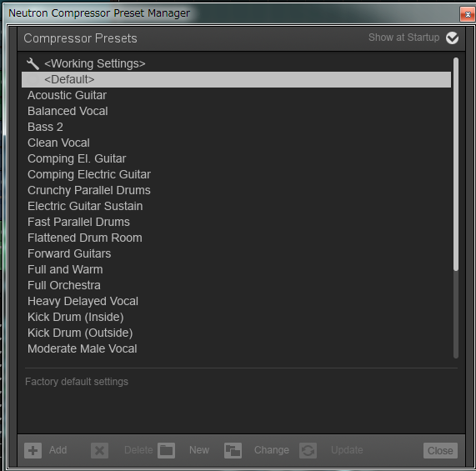Click the Add label
Image resolution: width=476 pixels, height=471 pixels.
(x=58, y=450)
